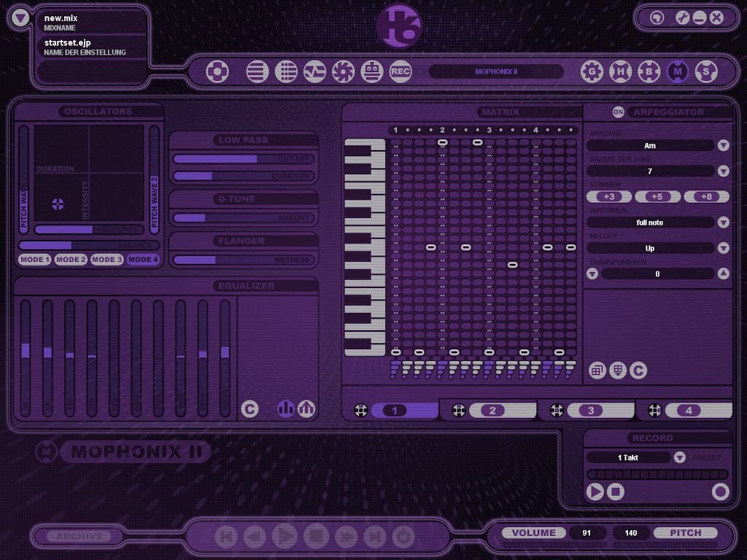This screenshot has height=560, width=747.
Task: Open the Rhythmus dropdown showing full note
Action: pyautogui.click(x=723, y=222)
